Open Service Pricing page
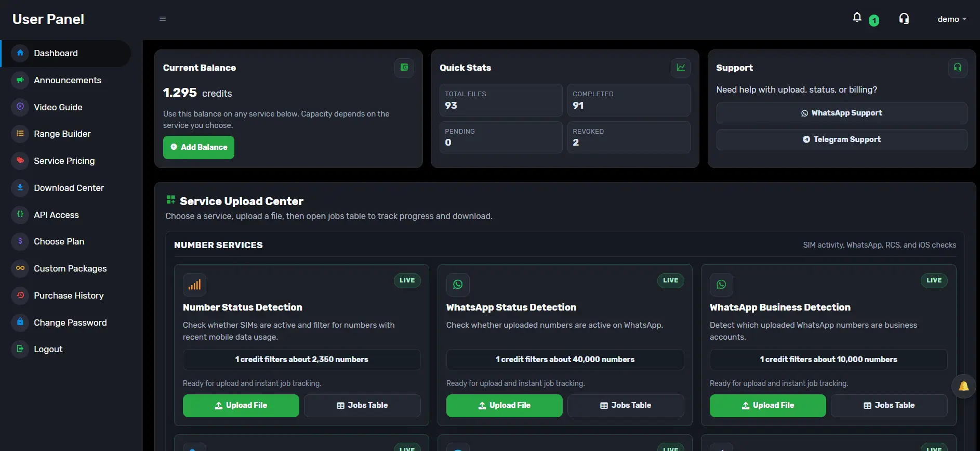980x451 pixels. tap(66, 161)
